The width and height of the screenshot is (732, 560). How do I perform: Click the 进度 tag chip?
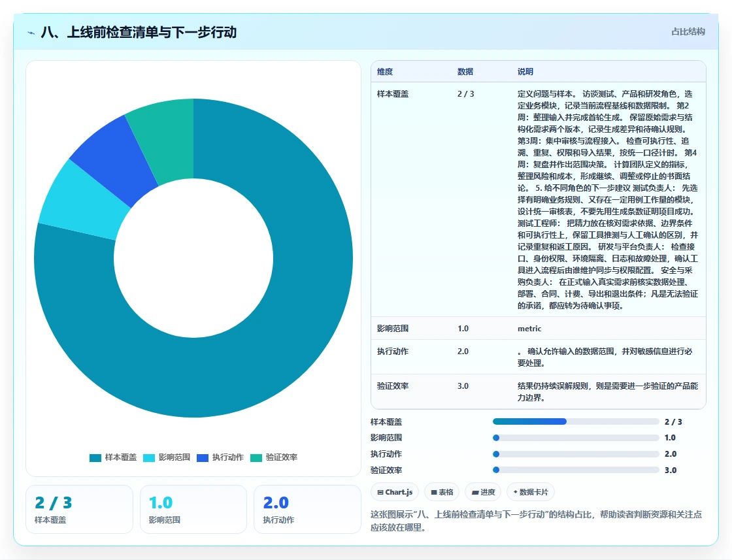click(483, 492)
